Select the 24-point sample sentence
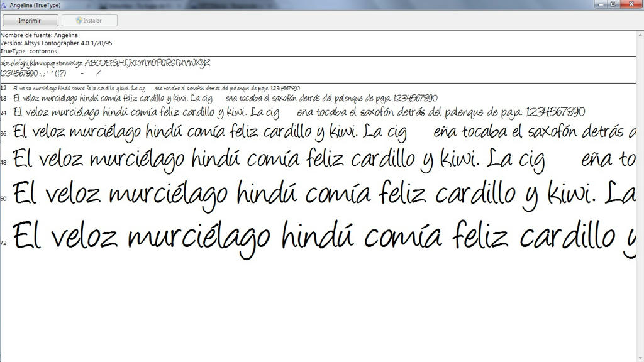This screenshot has width=644, height=362. coord(299,112)
